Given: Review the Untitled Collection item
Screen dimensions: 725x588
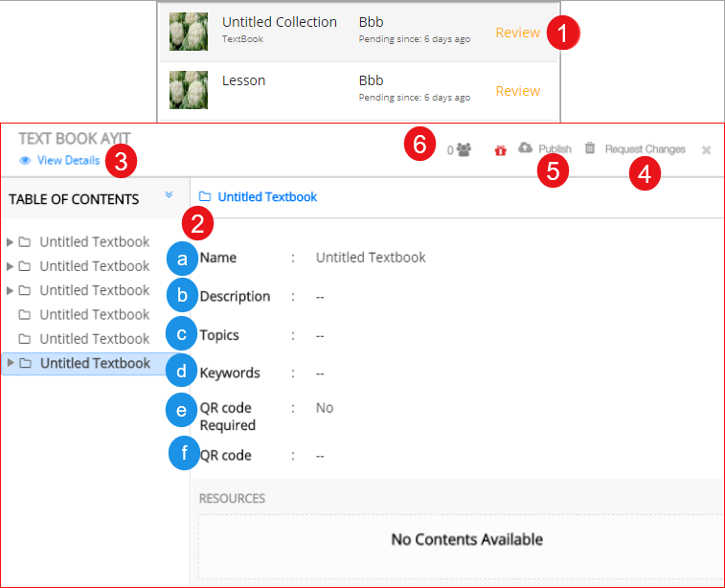Looking at the screenshot, I should [x=517, y=33].
